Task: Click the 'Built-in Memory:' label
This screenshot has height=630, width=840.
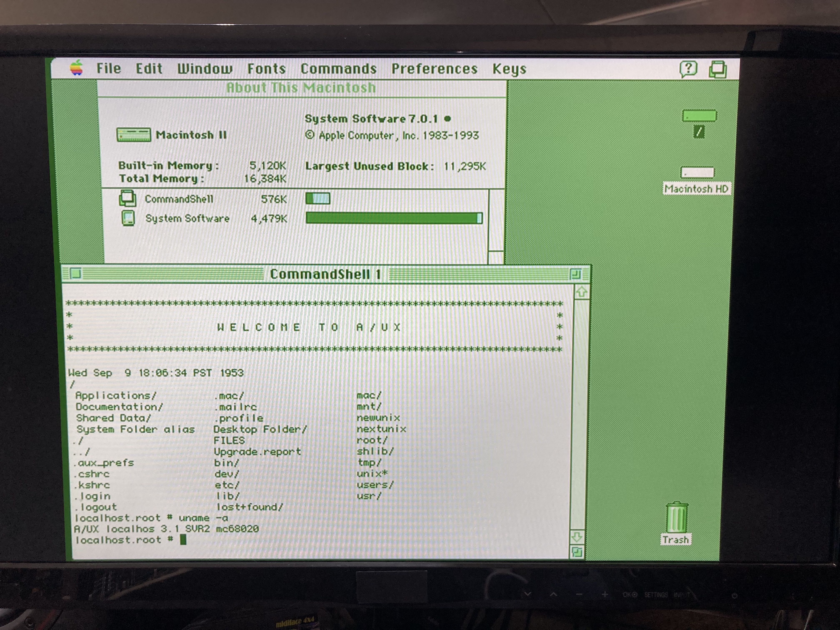Action: 169,166
